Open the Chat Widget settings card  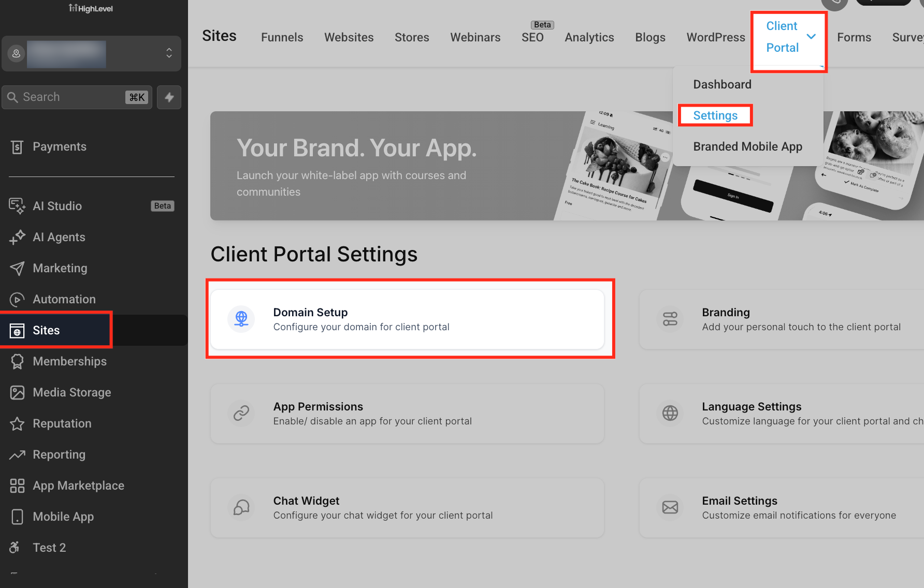pos(407,508)
